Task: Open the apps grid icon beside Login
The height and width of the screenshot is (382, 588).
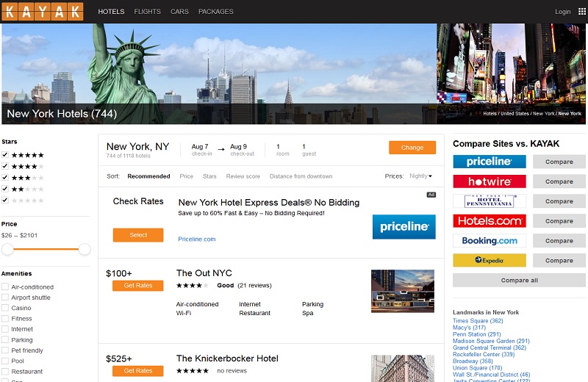Action: 581,12
